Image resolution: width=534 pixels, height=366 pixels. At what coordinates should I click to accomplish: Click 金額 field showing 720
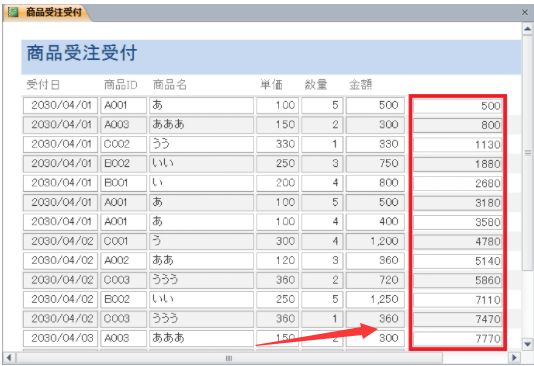tap(375, 280)
